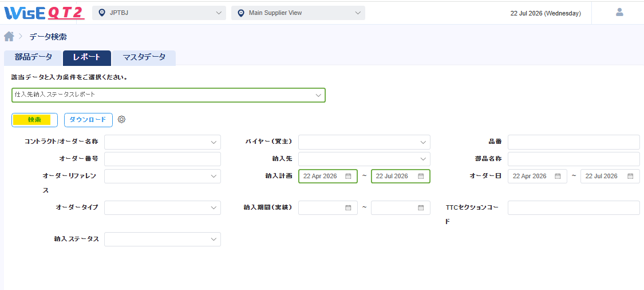Focus the TTCセクションコード input field
This screenshot has height=290, width=644.
[x=574, y=207]
